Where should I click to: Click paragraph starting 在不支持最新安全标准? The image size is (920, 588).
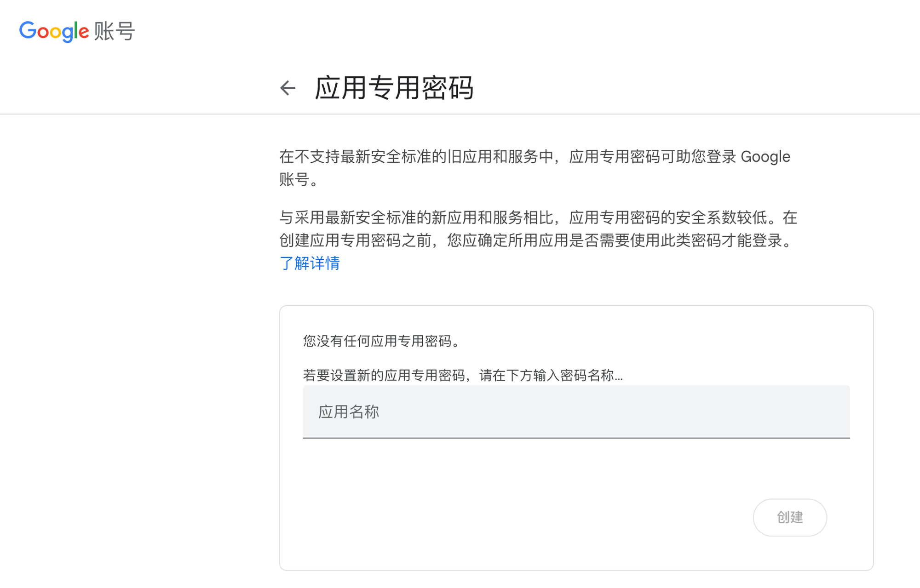(535, 168)
